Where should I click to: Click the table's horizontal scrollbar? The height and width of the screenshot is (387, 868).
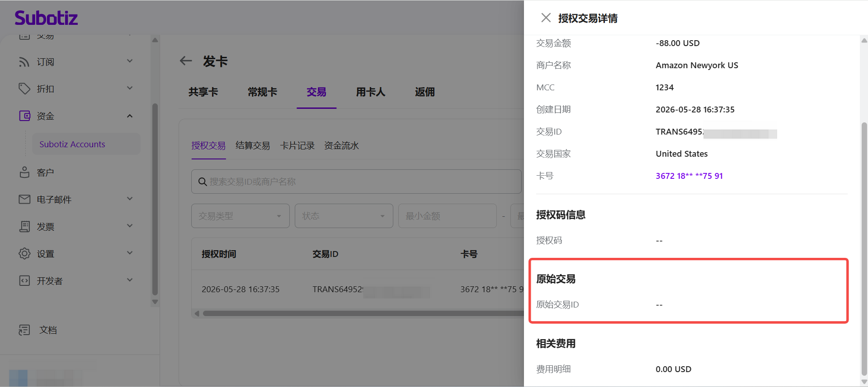pos(363,313)
